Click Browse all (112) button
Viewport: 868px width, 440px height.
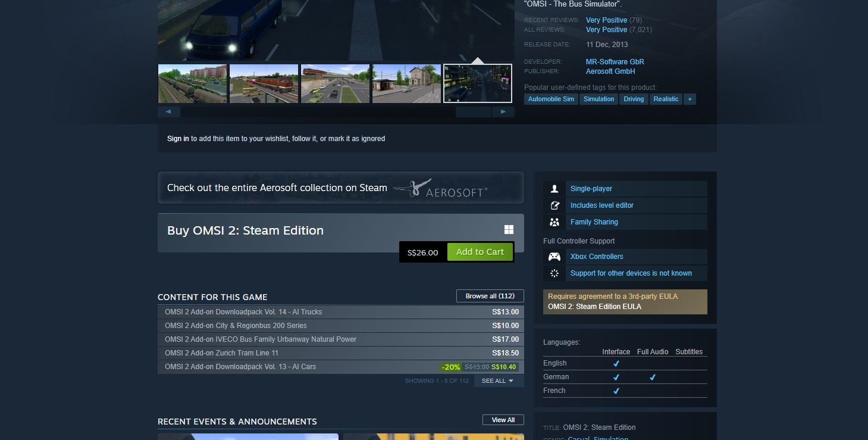pos(490,296)
